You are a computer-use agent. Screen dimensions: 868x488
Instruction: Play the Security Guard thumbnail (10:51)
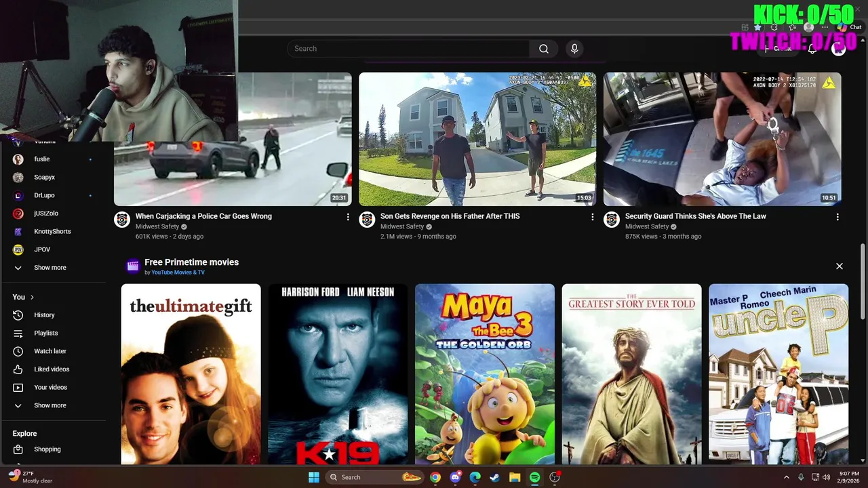(722, 139)
